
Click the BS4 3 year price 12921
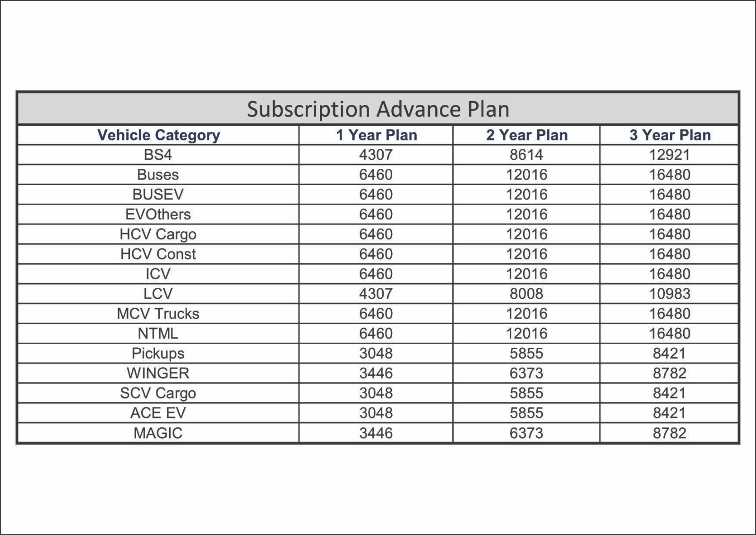[670, 155]
